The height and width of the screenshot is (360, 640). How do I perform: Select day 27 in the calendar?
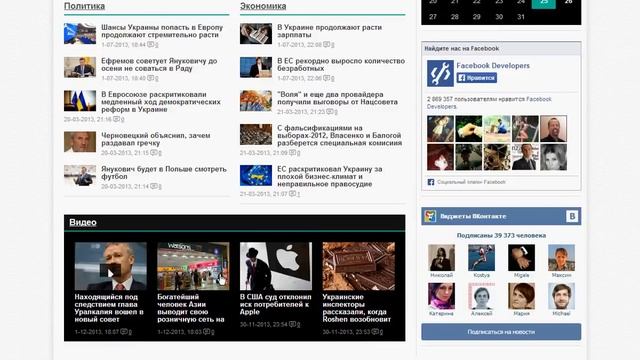433,17
